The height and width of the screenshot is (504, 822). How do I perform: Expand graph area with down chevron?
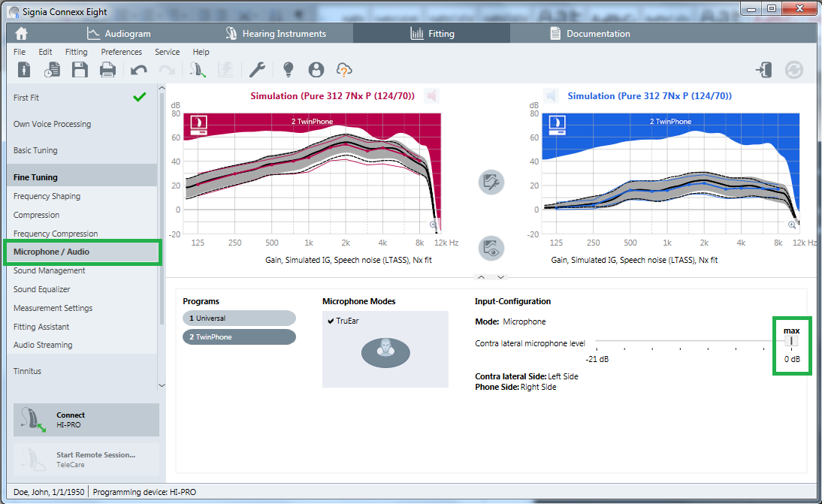(500, 277)
